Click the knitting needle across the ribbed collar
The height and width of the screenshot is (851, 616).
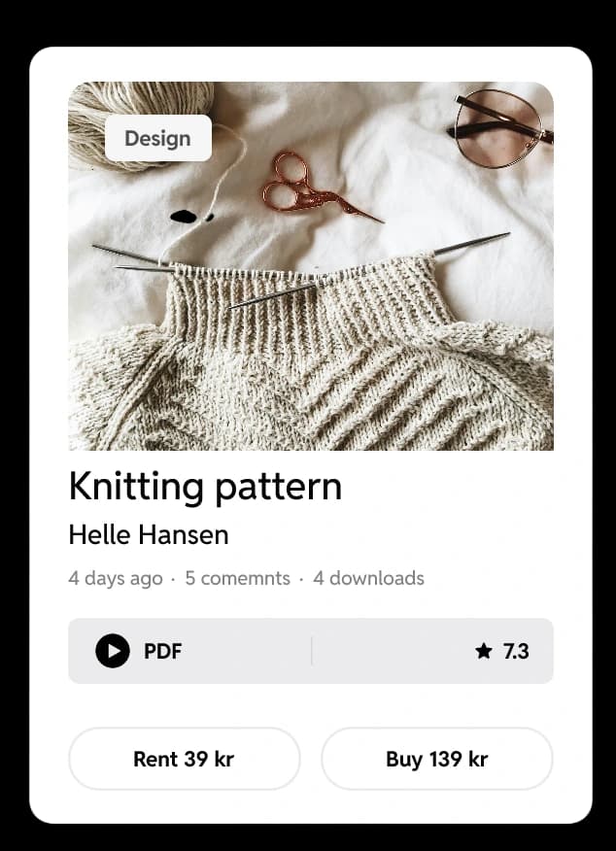pyautogui.click(x=272, y=295)
